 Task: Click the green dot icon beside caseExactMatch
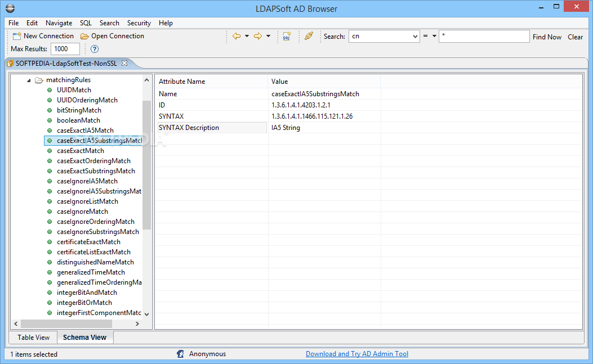click(x=50, y=151)
